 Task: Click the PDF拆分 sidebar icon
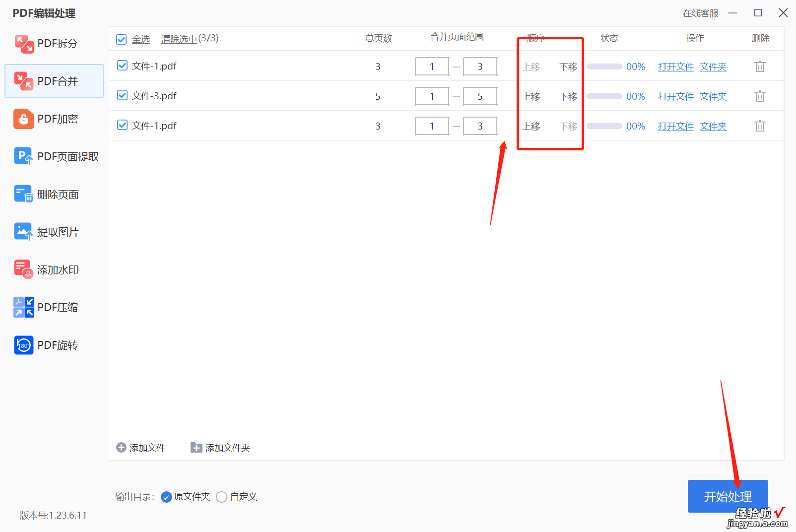(x=24, y=44)
